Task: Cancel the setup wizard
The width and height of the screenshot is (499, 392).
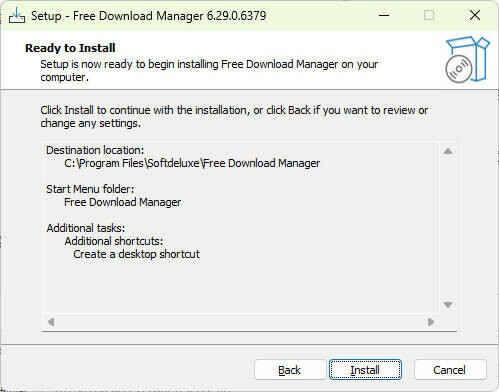Action: 450,370
